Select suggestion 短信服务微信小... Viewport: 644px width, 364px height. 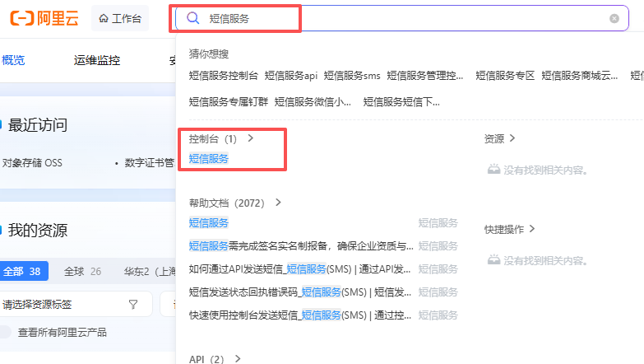click(x=313, y=101)
